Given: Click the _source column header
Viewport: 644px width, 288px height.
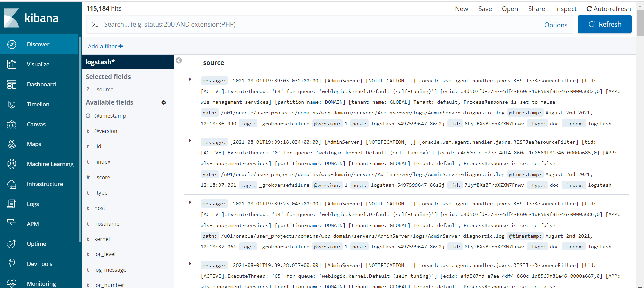Looking at the screenshot, I should (212, 63).
